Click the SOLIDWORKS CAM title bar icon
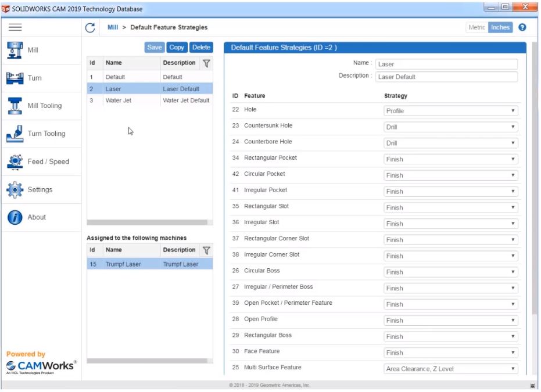The height and width of the screenshot is (392, 541). point(6,9)
